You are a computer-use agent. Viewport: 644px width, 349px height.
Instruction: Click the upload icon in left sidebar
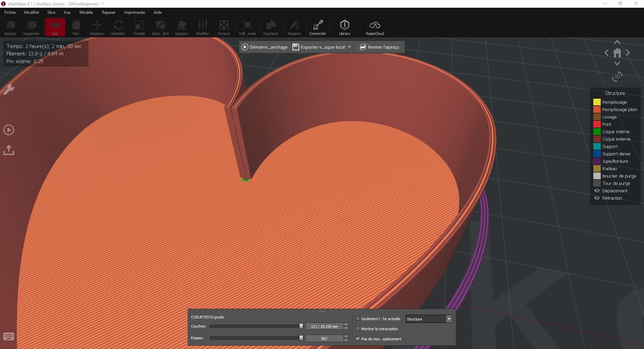9,150
